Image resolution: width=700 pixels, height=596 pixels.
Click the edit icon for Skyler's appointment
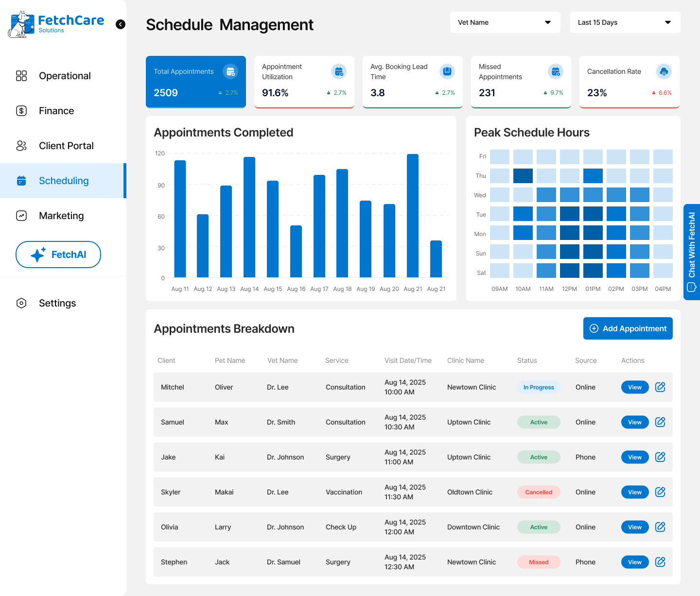click(660, 492)
